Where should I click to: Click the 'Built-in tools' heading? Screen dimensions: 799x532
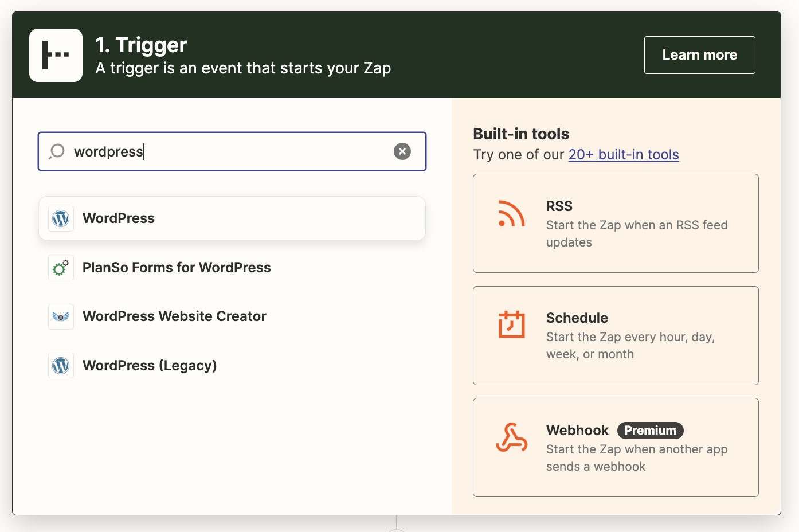coord(521,134)
